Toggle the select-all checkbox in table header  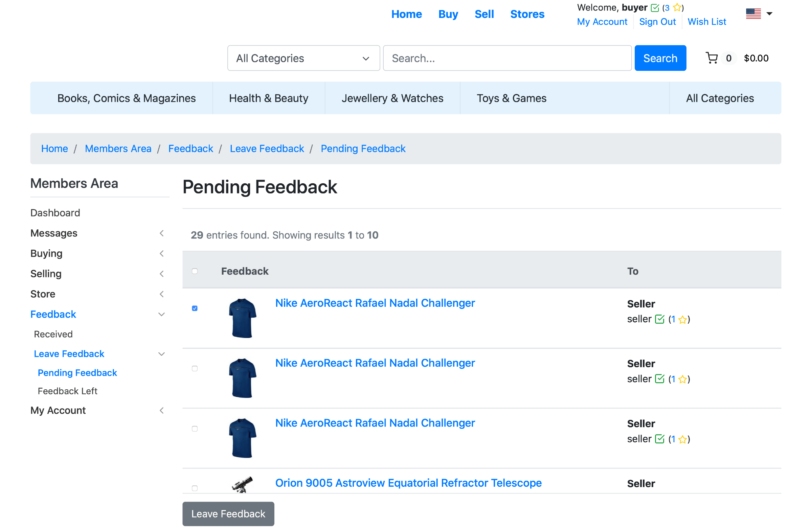[x=195, y=271]
